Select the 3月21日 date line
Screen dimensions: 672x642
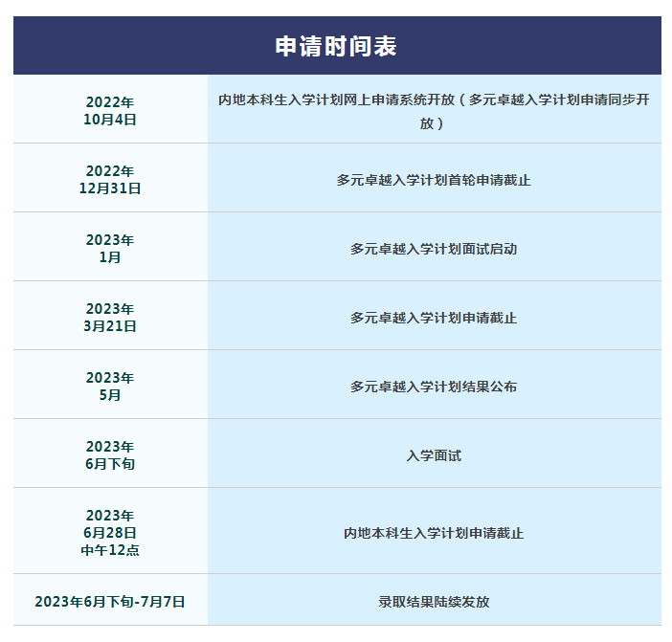tap(110, 326)
